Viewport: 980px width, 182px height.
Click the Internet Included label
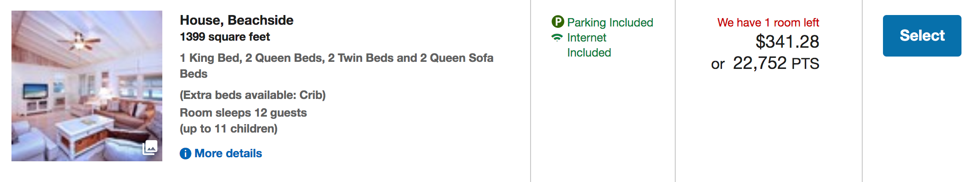(x=589, y=45)
